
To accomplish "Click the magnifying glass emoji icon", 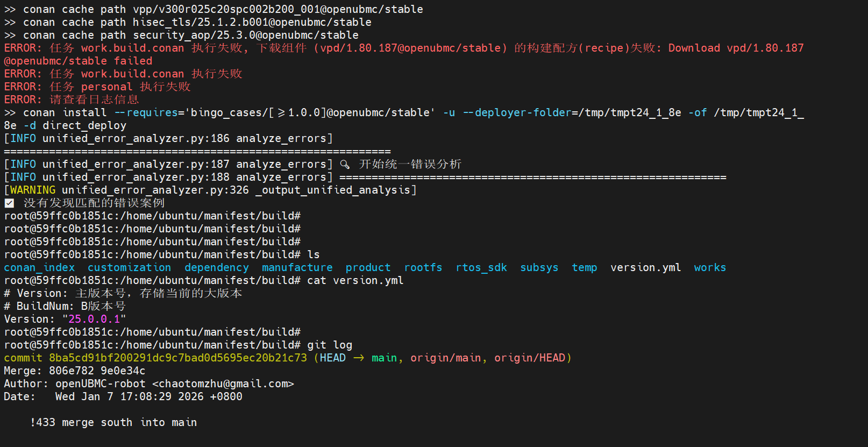I will point(345,164).
